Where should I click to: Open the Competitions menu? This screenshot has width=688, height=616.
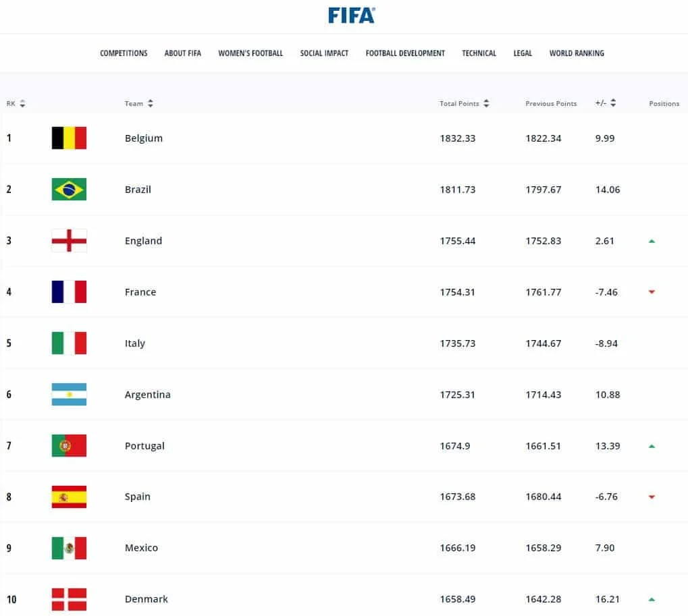(124, 53)
